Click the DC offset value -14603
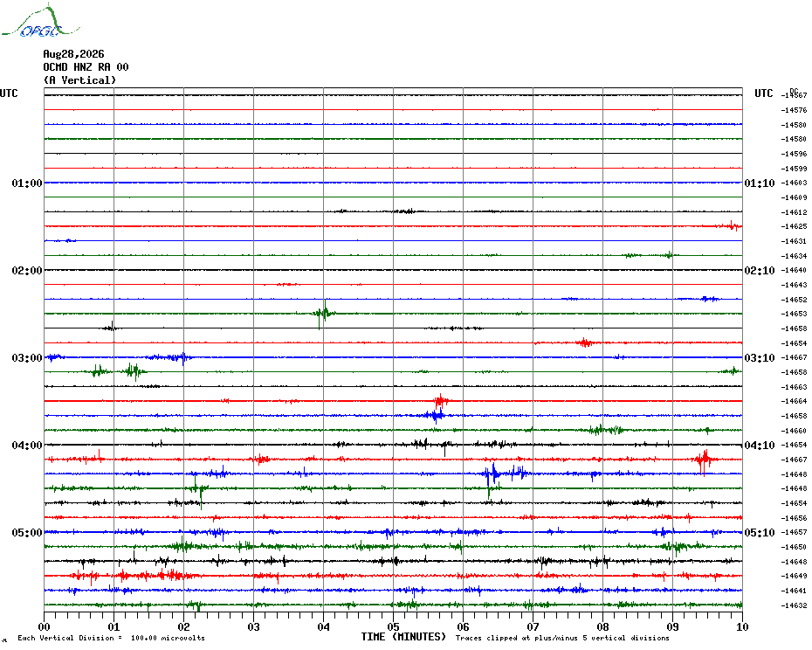Screen dimensions: 812x650 coord(794,183)
